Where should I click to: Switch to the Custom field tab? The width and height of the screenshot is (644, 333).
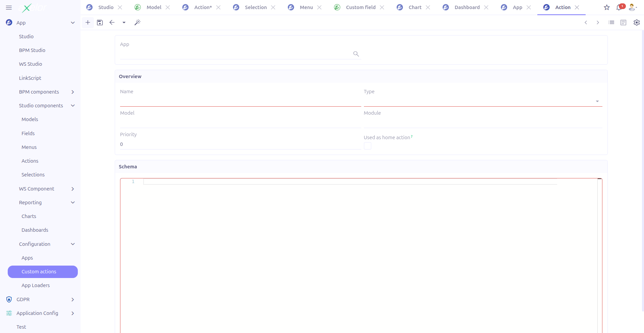[361, 7]
